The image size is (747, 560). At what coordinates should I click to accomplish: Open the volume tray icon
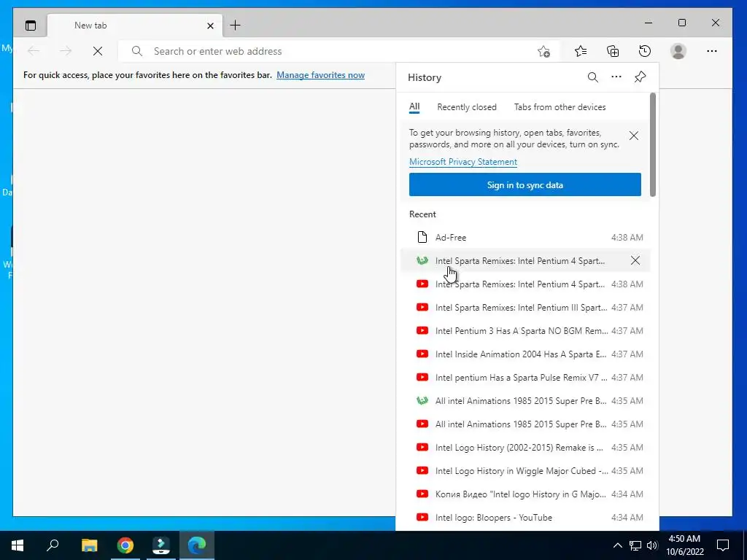tap(652, 545)
